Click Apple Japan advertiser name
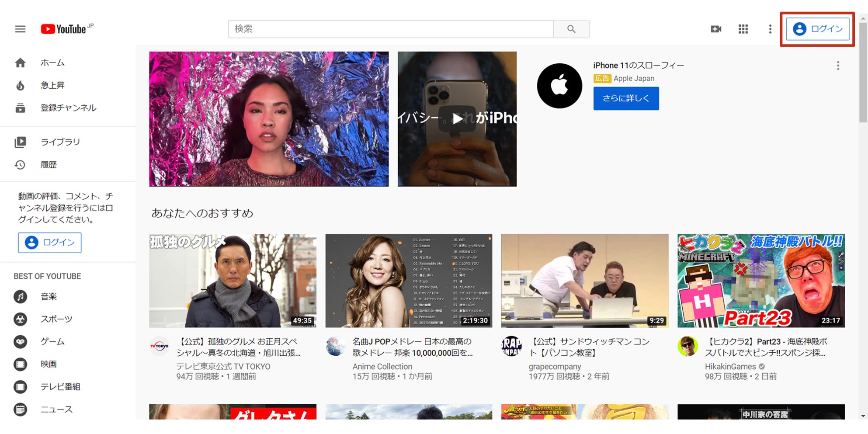Screen dimensions: 868x434 pos(634,79)
